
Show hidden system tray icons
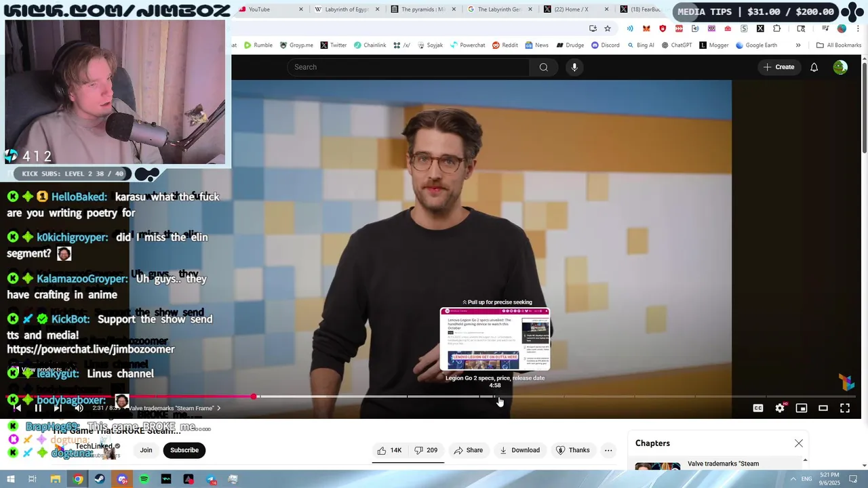click(793, 479)
